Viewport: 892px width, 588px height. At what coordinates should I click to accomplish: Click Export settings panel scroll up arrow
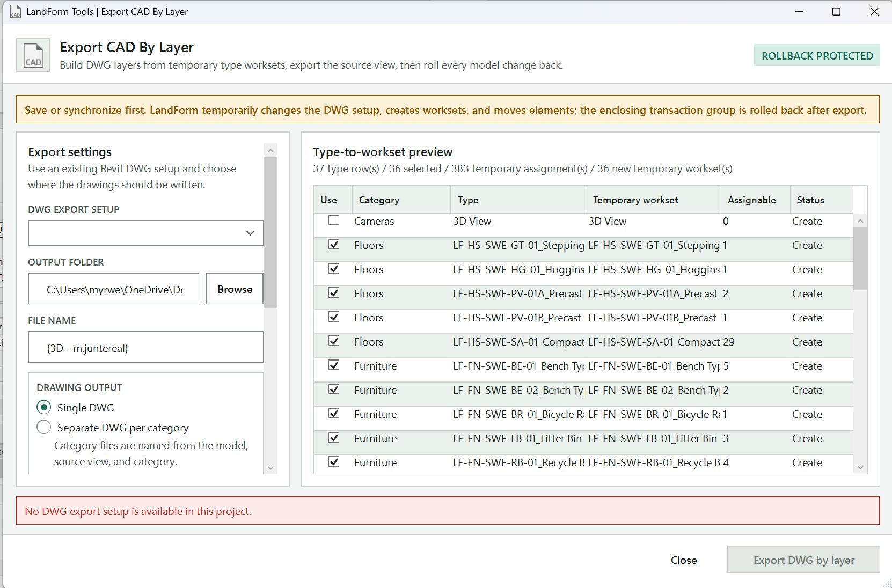pos(270,151)
